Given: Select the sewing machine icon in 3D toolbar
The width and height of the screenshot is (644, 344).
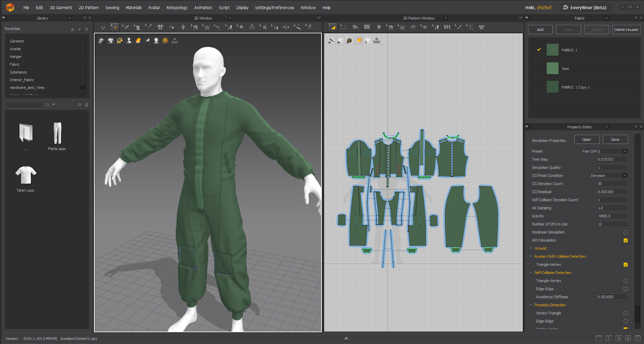Looking at the screenshot, I should (x=194, y=27).
